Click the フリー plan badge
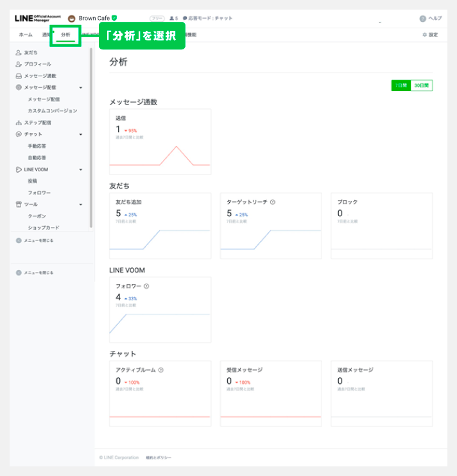The image size is (457, 476). click(x=157, y=19)
